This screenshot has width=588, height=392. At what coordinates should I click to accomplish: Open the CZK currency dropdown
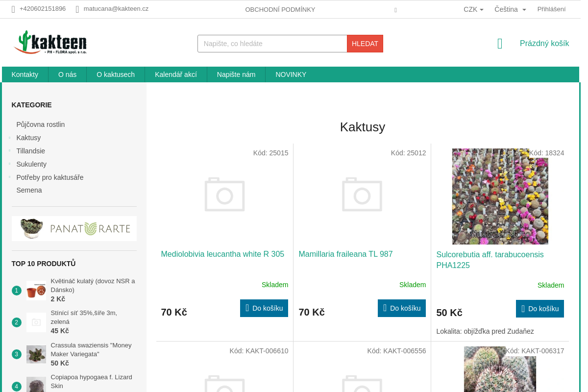[473, 9]
